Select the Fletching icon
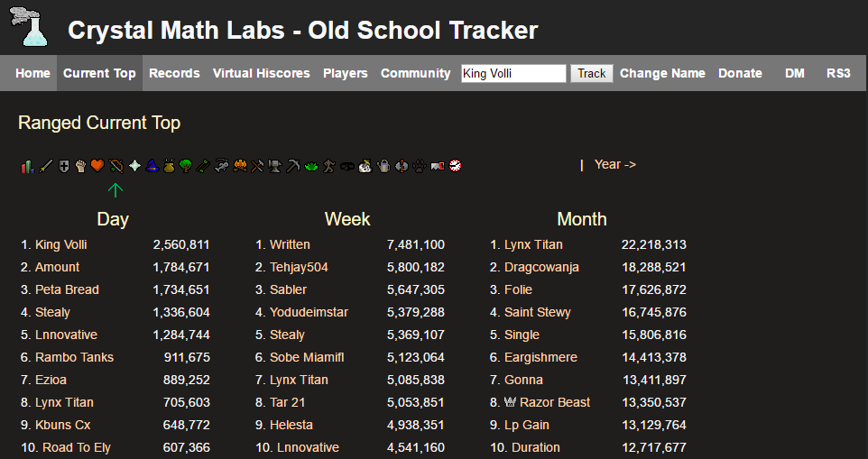Image resolution: width=868 pixels, height=459 pixels. [x=203, y=166]
